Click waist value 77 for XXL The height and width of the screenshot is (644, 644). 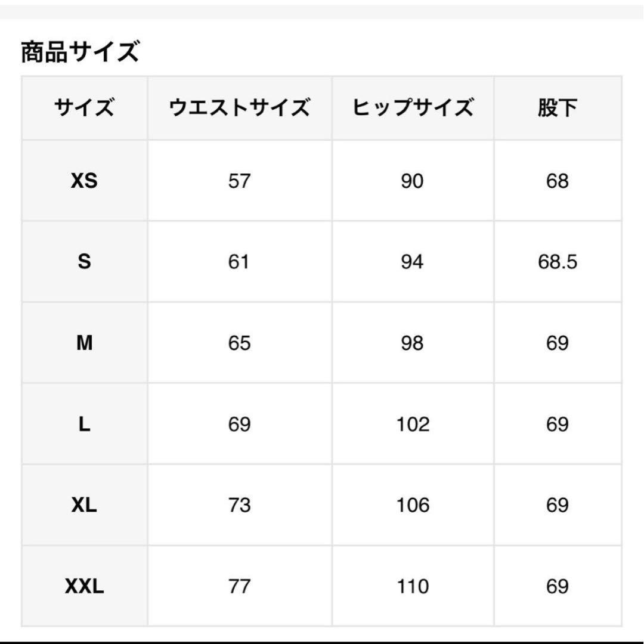(x=239, y=586)
